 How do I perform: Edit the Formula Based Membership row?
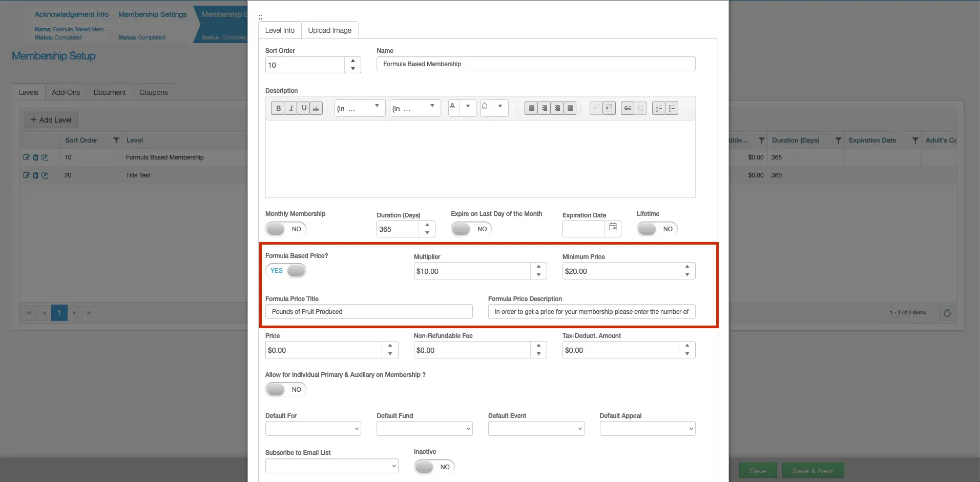tap(27, 157)
